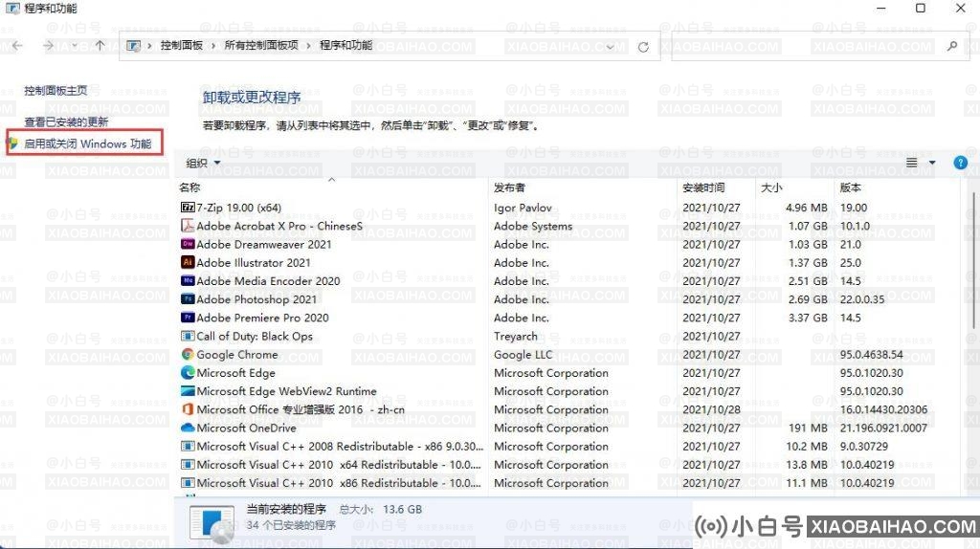
Task: Click the Adobe Dreamweaver 2021 icon
Action: click(188, 244)
